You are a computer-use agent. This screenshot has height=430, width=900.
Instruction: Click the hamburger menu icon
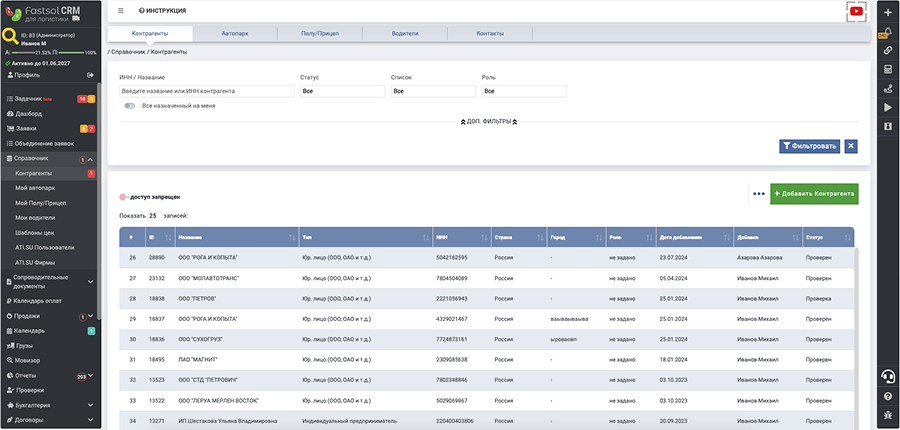pyautogui.click(x=121, y=10)
